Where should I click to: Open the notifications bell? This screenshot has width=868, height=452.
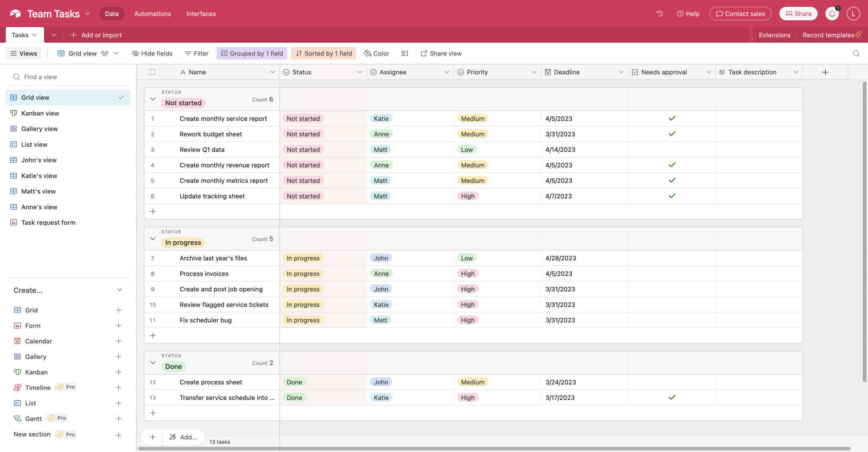(832, 13)
